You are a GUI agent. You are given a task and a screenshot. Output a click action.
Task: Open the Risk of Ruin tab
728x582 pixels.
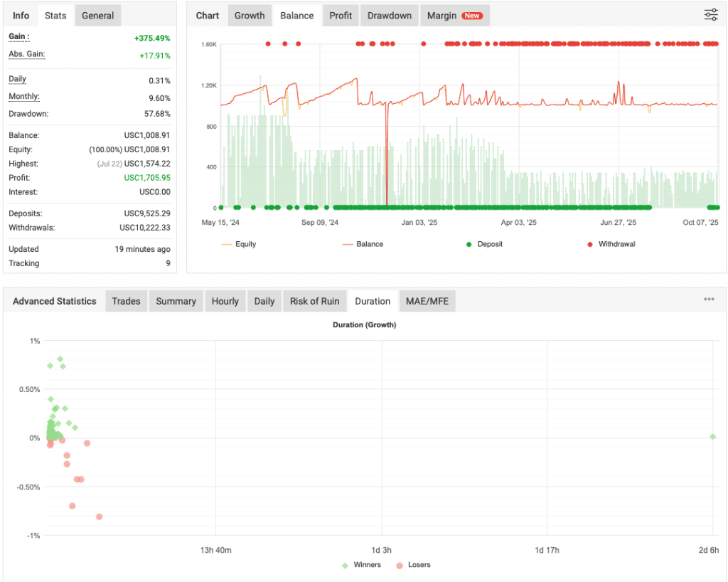(315, 301)
